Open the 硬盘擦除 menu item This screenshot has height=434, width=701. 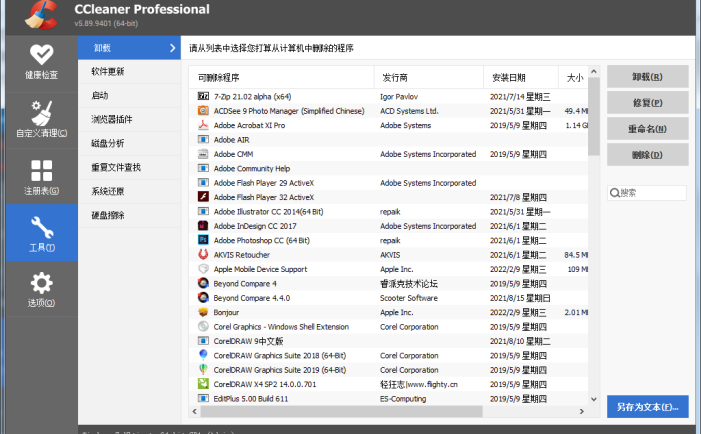(129, 215)
